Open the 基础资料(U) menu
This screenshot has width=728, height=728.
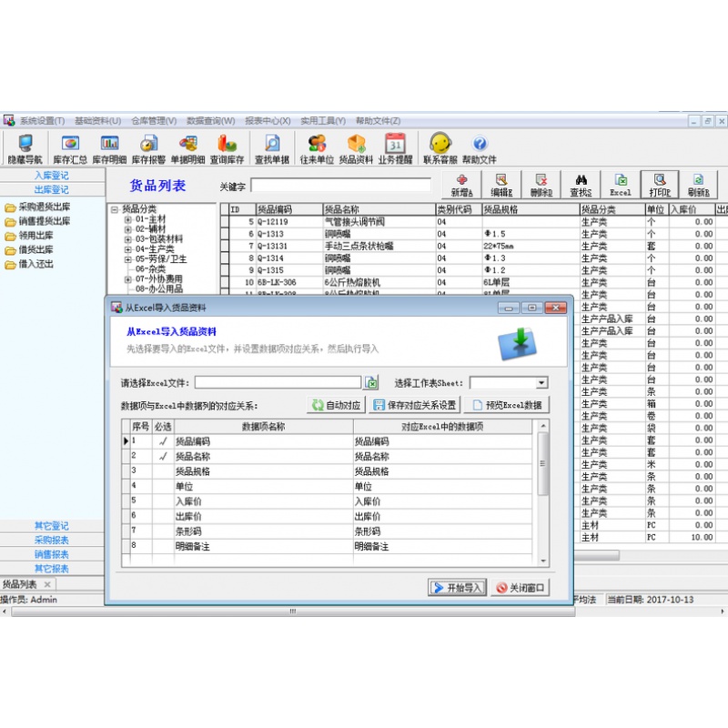click(x=98, y=121)
